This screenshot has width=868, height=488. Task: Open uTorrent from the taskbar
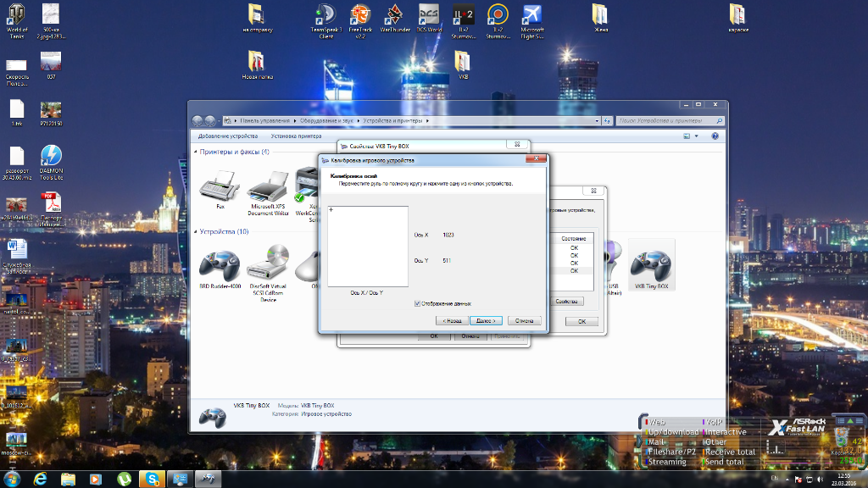click(124, 480)
